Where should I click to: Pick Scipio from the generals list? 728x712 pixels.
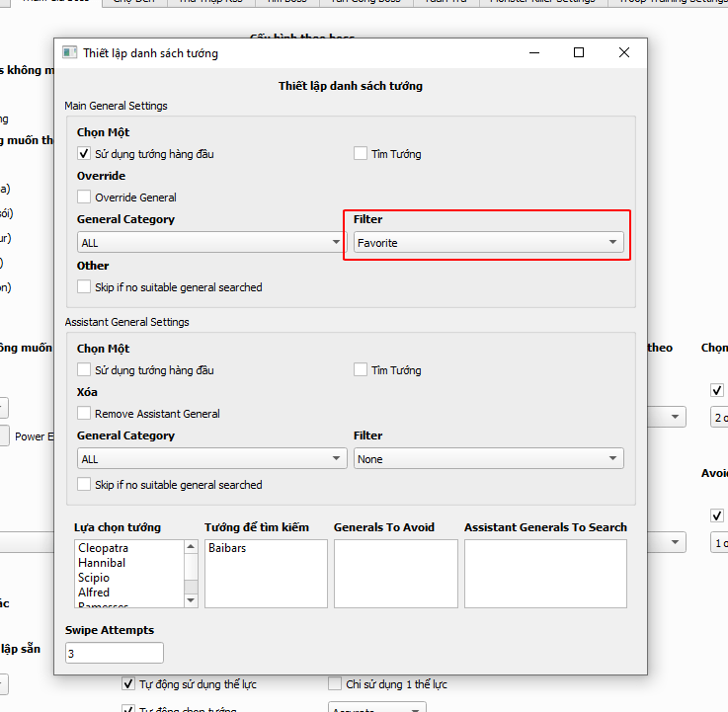point(94,578)
